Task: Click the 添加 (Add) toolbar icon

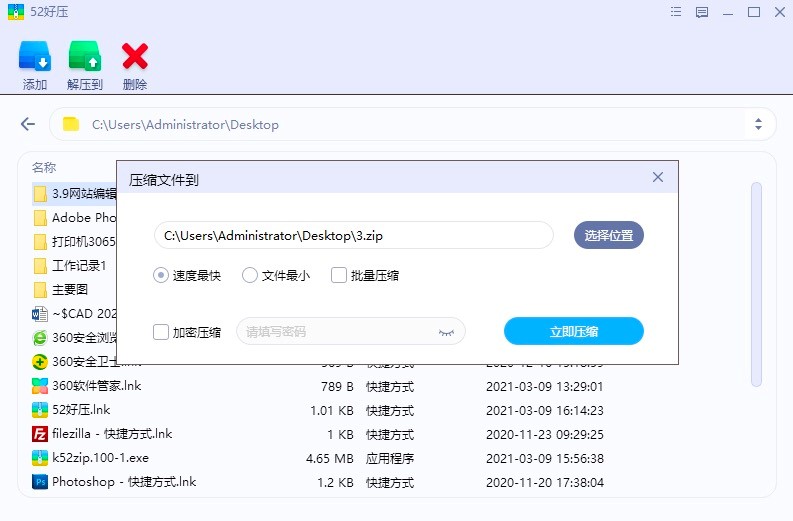Action: (x=34, y=56)
